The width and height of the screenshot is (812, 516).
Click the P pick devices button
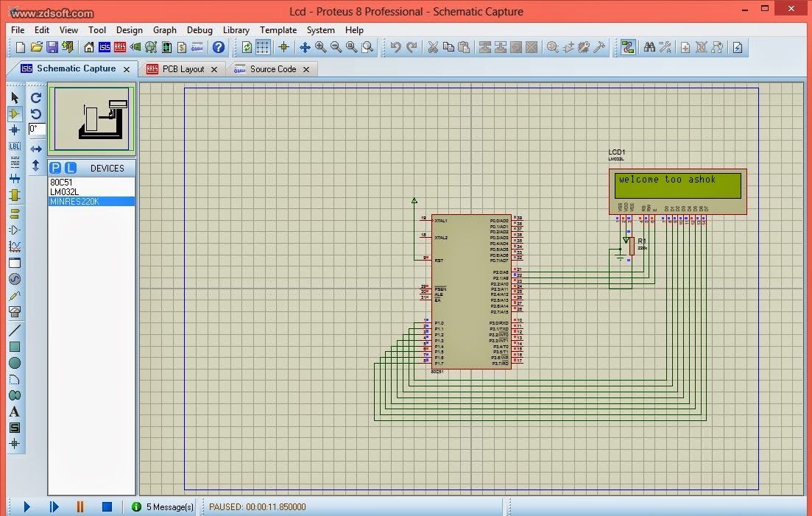(x=56, y=168)
